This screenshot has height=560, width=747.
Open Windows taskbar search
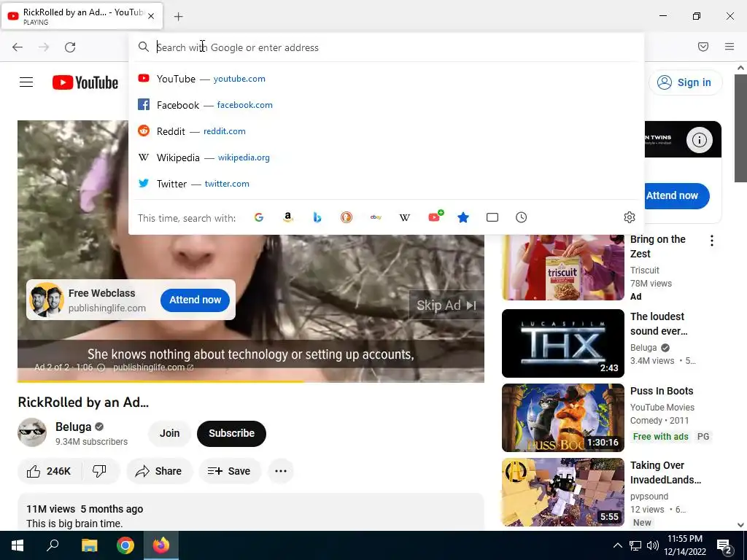pos(53,545)
